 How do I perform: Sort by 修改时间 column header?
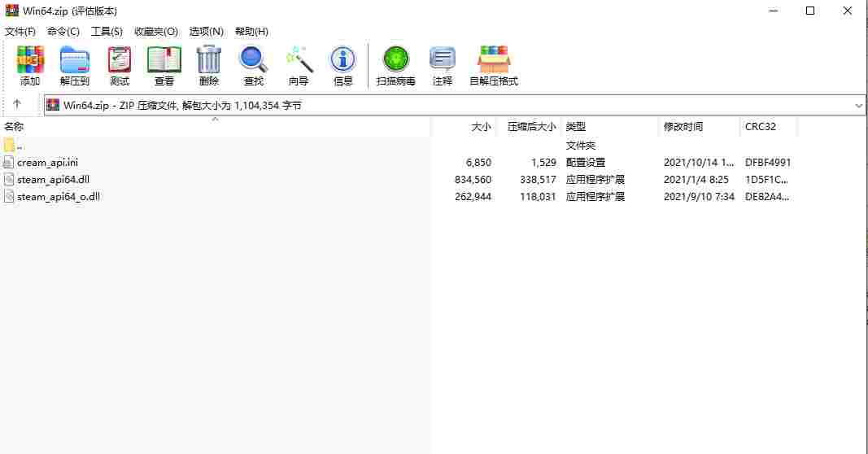coord(683,127)
